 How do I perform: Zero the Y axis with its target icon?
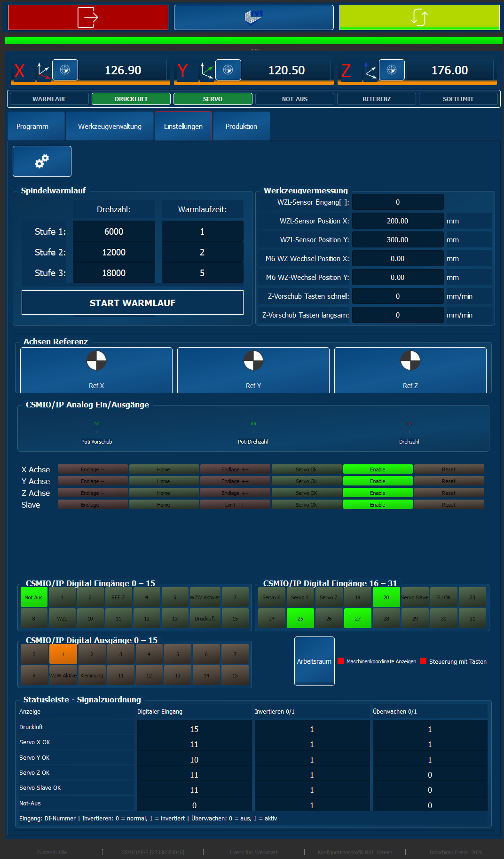coord(228,70)
